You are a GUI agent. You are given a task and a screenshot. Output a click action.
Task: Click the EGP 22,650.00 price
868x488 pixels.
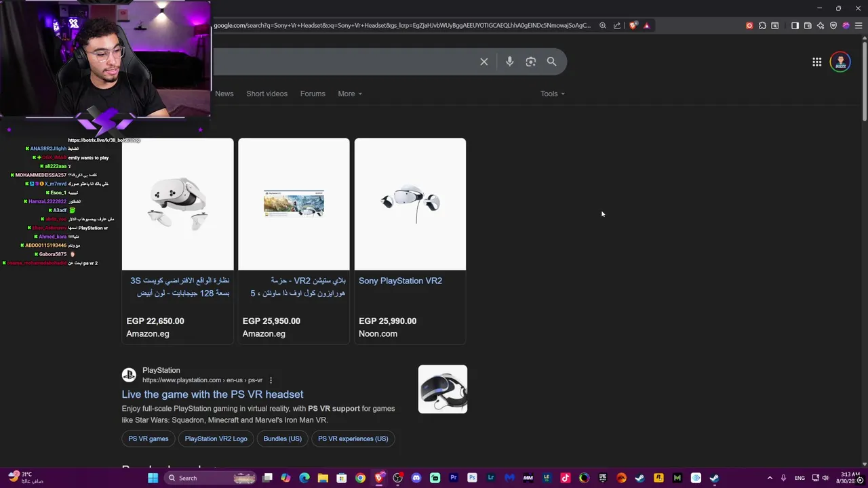(155, 321)
